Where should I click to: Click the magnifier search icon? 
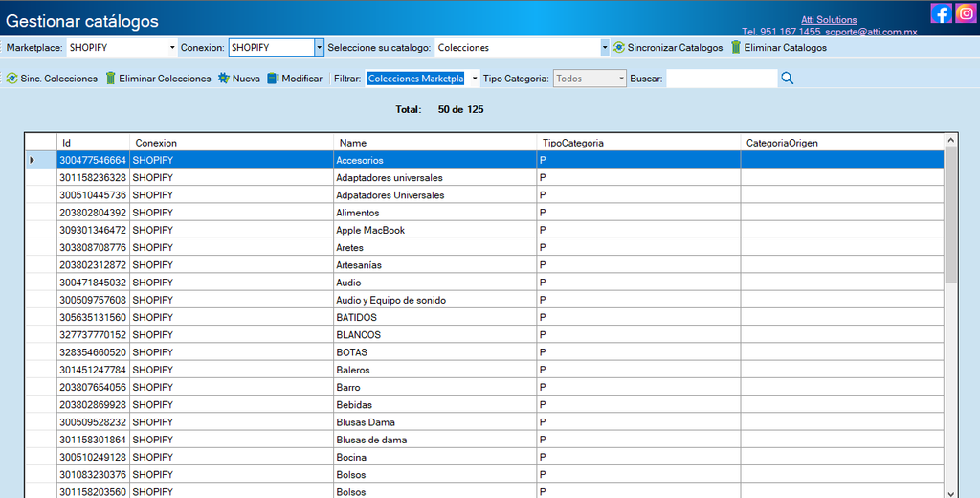tap(787, 79)
